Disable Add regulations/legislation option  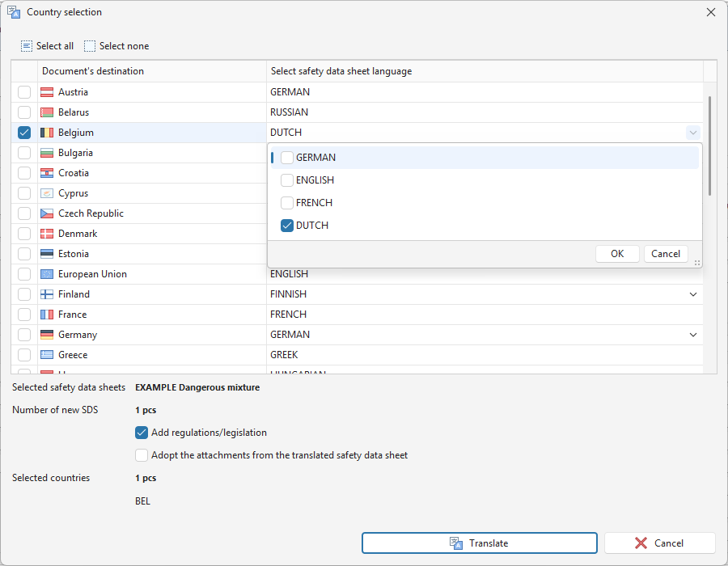[x=142, y=433]
